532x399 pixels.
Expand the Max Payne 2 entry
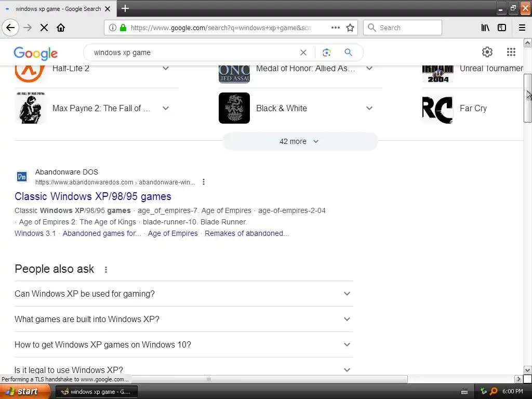(x=166, y=108)
